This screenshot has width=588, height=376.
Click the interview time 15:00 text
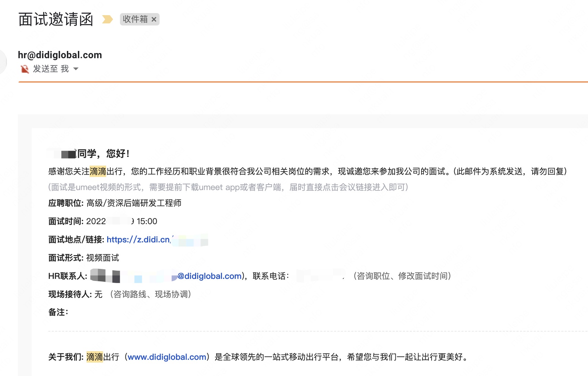pyautogui.click(x=147, y=221)
